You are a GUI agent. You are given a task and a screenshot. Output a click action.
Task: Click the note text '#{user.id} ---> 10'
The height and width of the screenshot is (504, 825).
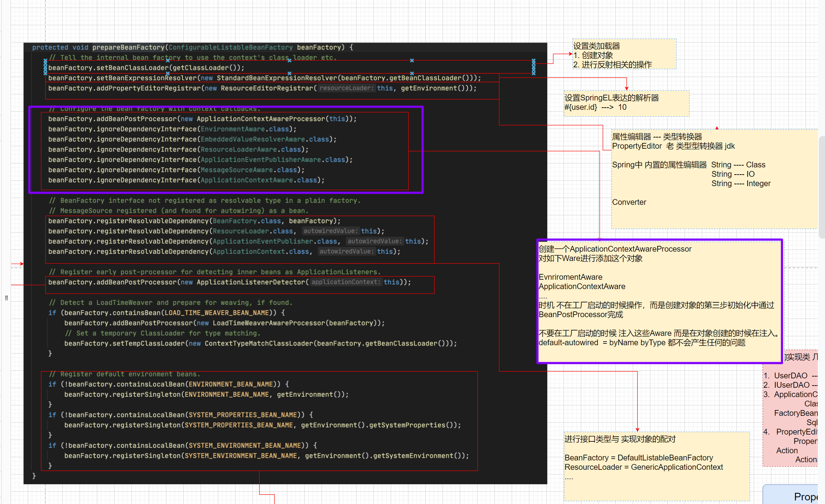[x=596, y=107]
